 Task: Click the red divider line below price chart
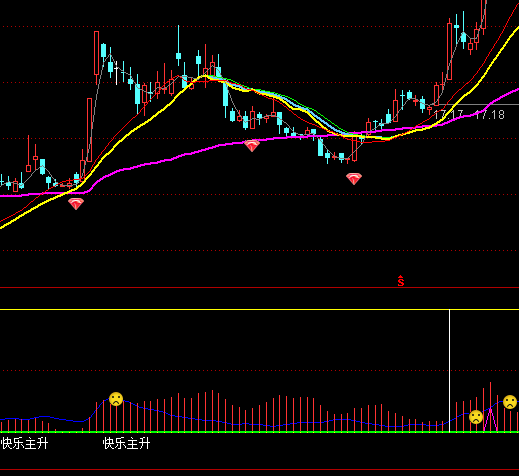point(259,287)
